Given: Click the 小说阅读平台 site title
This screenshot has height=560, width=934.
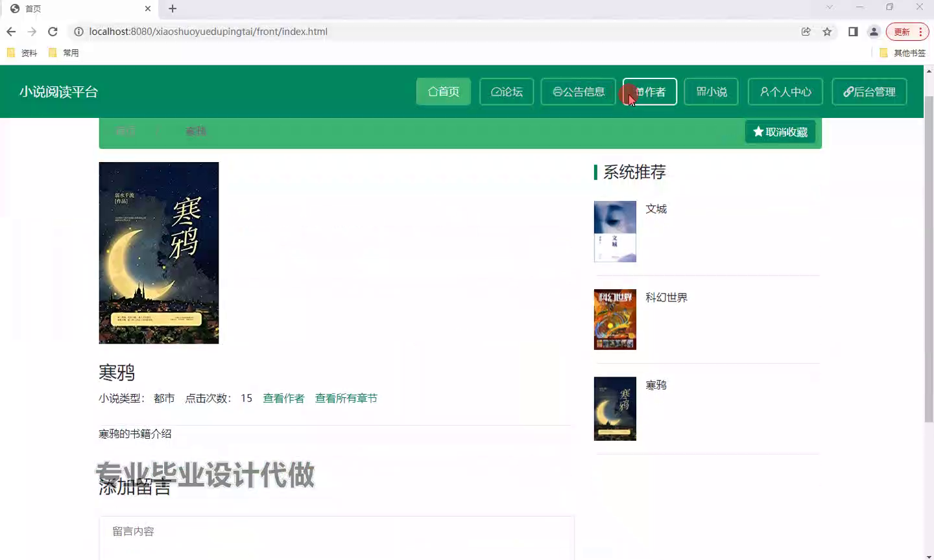Looking at the screenshot, I should click(58, 91).
